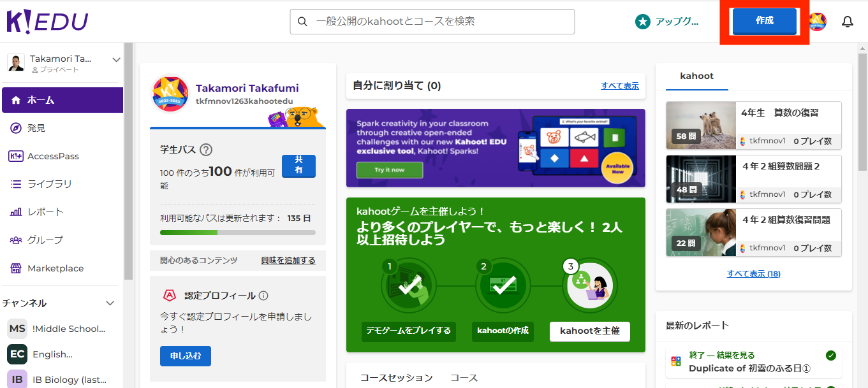Select the kahoot tab in the right panel
Viewport: 868px width, 388px height.
696,76
